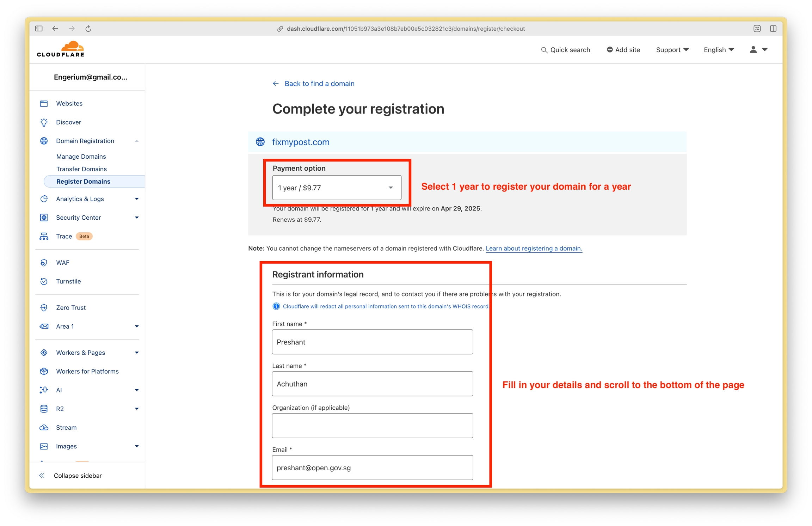Click the Security Center icon
812x526 pixels.
[44, 218]
